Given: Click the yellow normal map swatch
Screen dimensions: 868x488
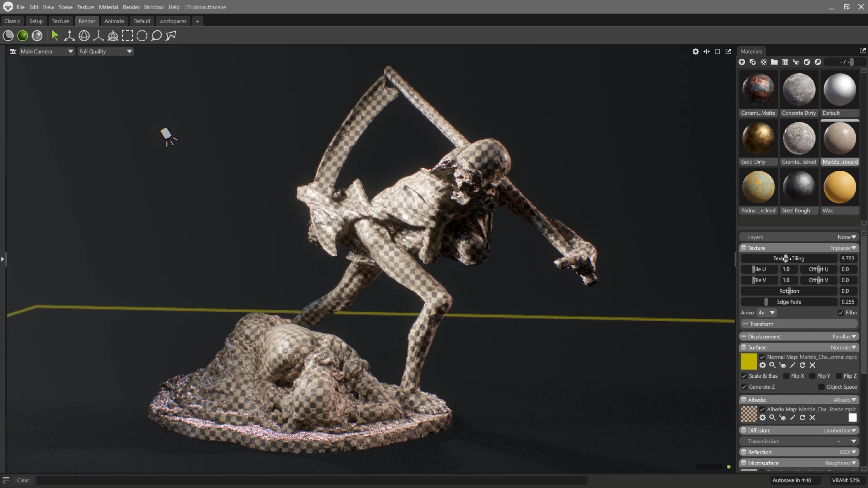Looking at the screenshot, I should point(749,361).
